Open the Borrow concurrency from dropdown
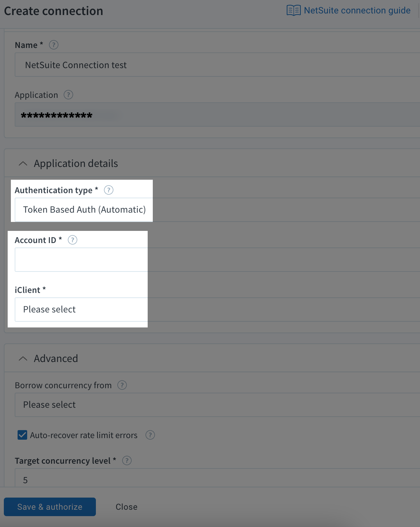The image size is (420, 527). (x=128, y=405)
